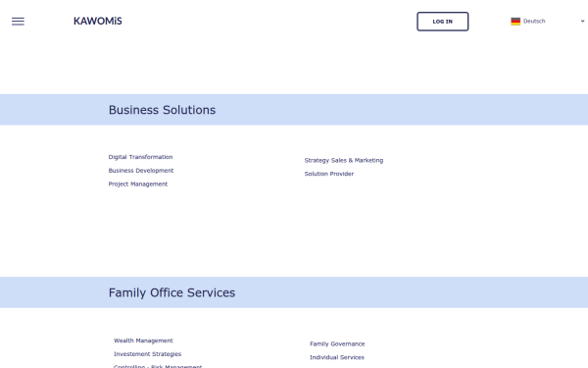588x368 pixels.
Task: Open the hamburger navigation menu
Action: [18, 22]
